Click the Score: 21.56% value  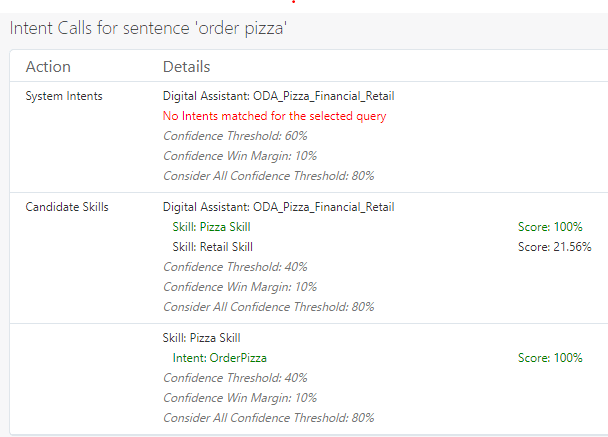click(x=554, y=247)
